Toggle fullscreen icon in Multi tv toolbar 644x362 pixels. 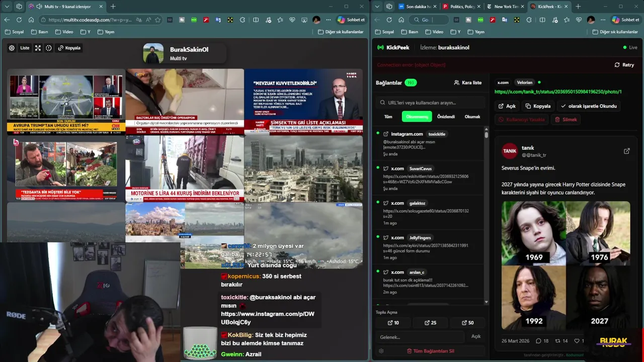[38, 48]
